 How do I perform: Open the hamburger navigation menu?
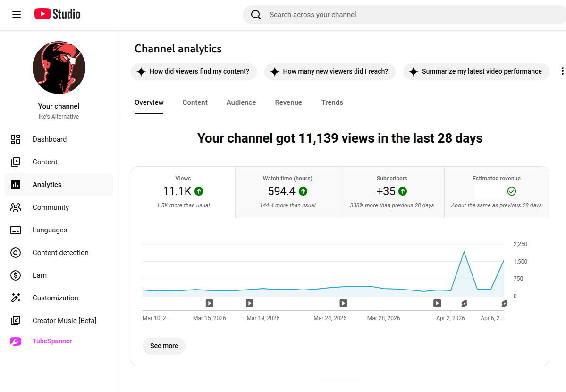17,15
